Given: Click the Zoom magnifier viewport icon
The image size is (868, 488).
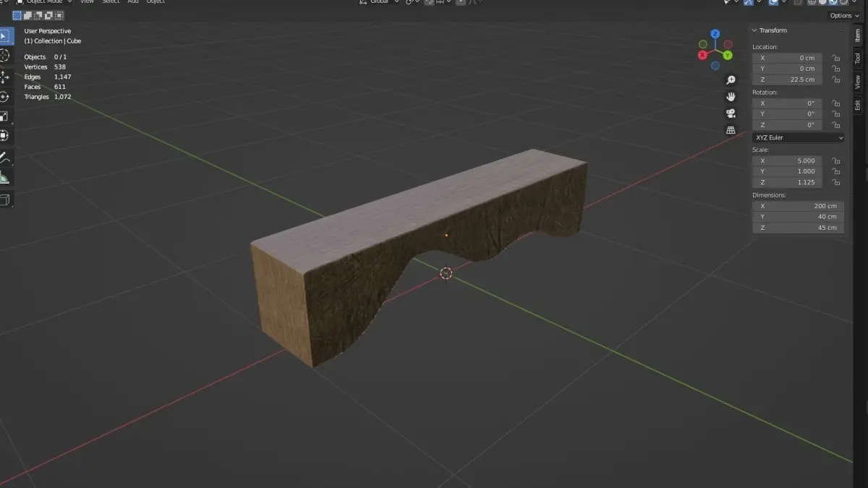Looking at the screenshot, I should click(x=731, y=80).
